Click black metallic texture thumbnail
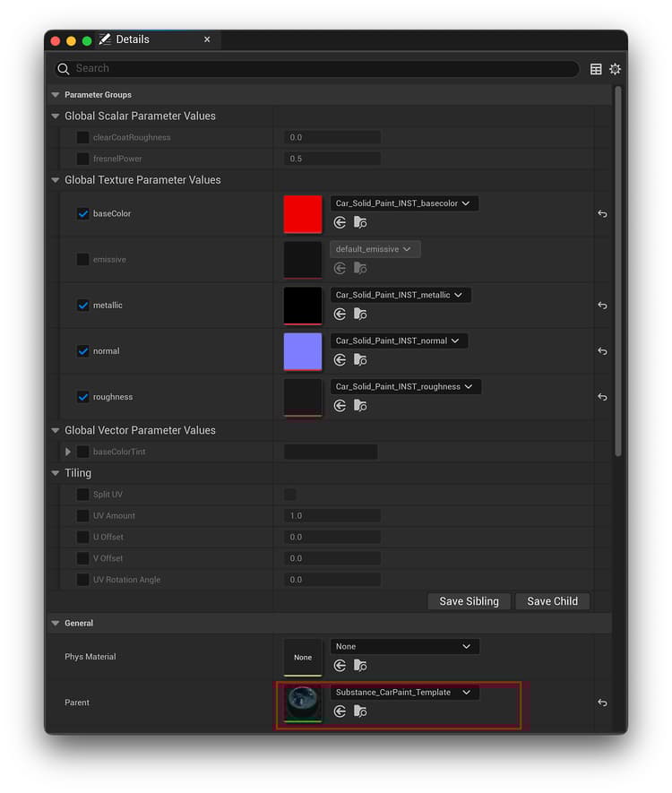The image size is (672, 793). click(302, 306)
